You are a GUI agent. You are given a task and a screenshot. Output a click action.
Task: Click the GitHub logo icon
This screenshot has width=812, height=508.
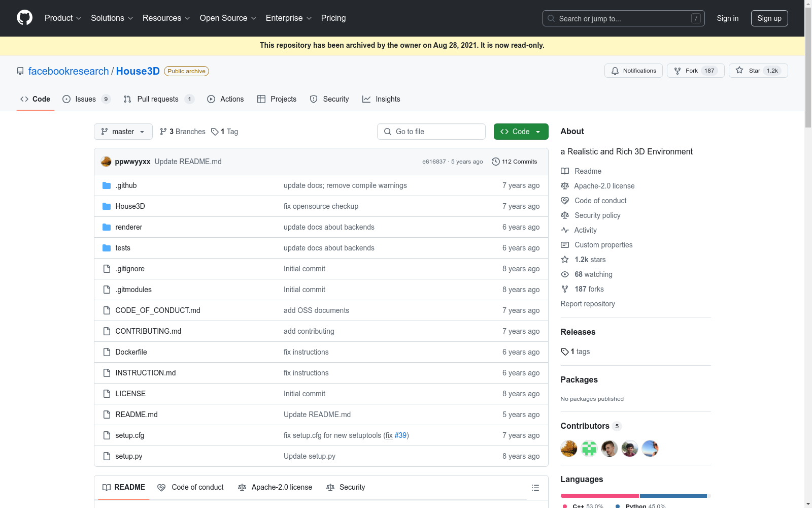(24, 18)
